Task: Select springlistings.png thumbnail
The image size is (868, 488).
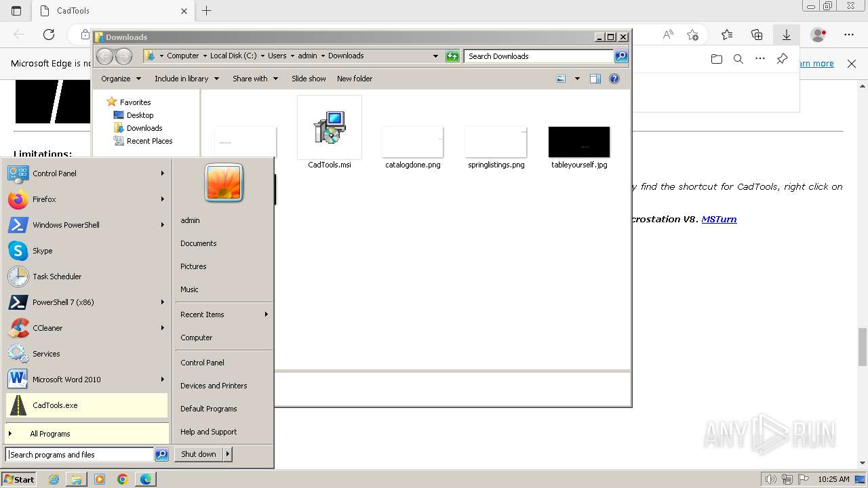Action: 496,142
